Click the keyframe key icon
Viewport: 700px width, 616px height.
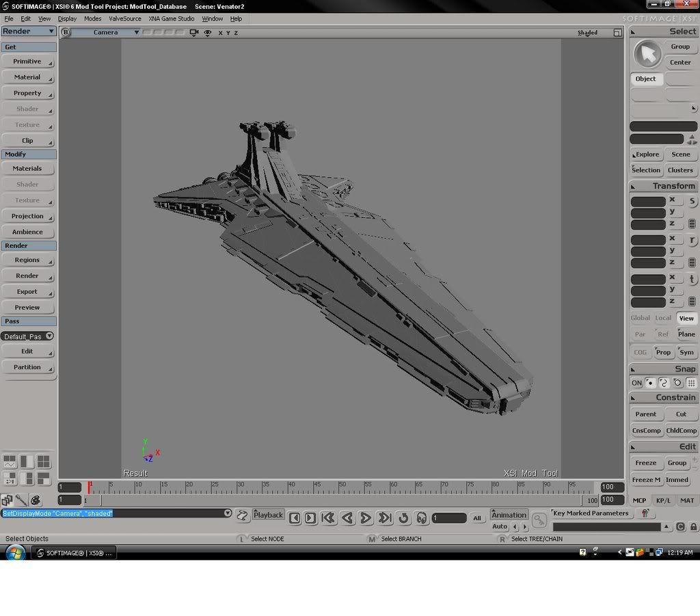(539, 520)
